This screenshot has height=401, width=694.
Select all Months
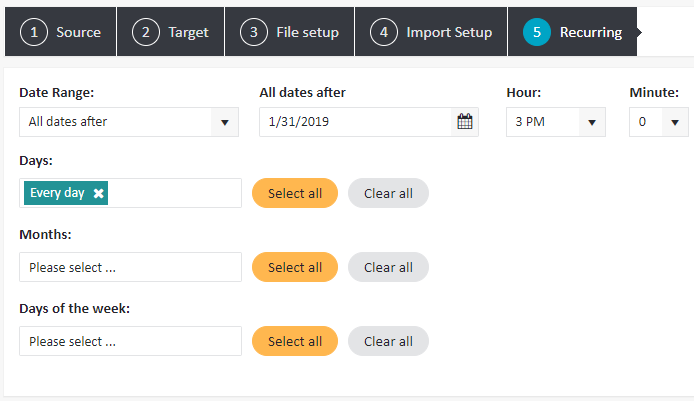[x=295, y=267]
